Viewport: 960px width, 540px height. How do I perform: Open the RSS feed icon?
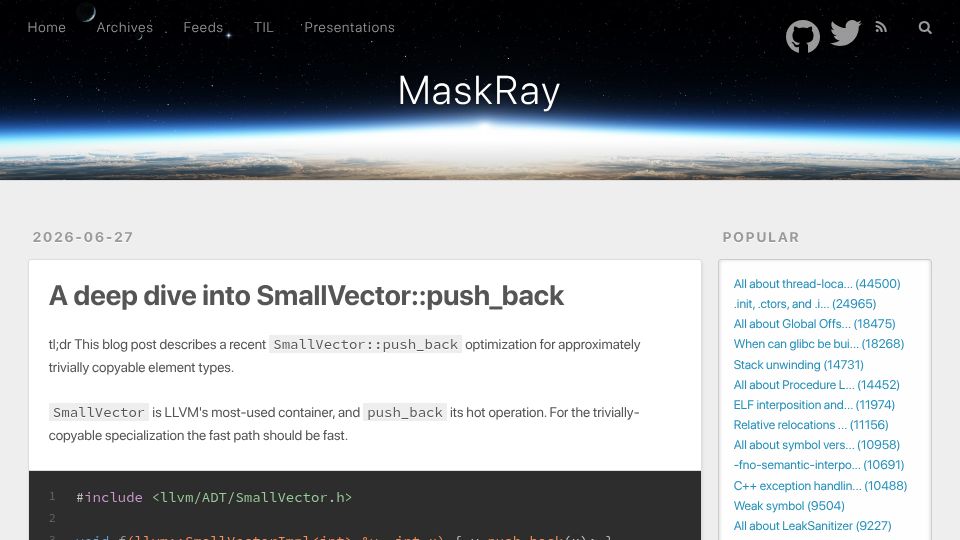point(881,27)
